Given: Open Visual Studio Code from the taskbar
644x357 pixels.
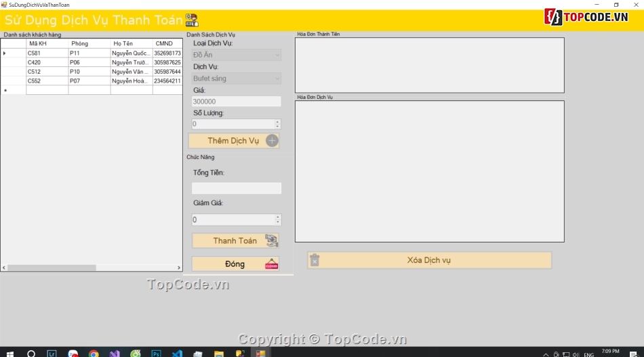Looking at the screenshot, I should [x=177, y=354].
